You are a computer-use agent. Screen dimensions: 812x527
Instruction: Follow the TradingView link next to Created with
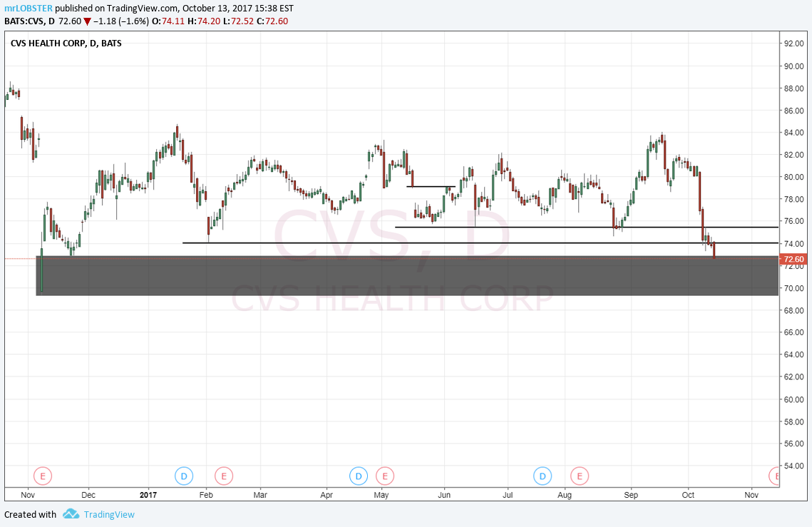coord(109,515)
